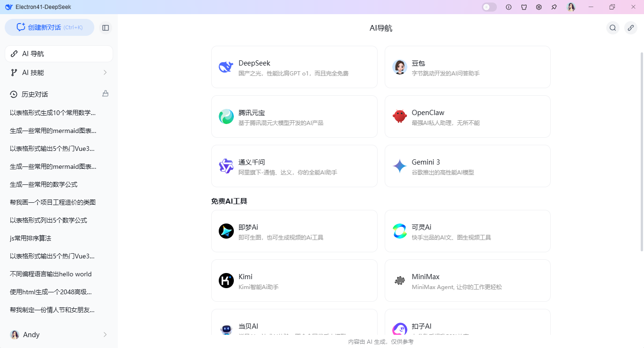Screen dimensions: 644x348
Task: Collapse the sidebar with the panel icon
Action: click(x=106, y=27)
